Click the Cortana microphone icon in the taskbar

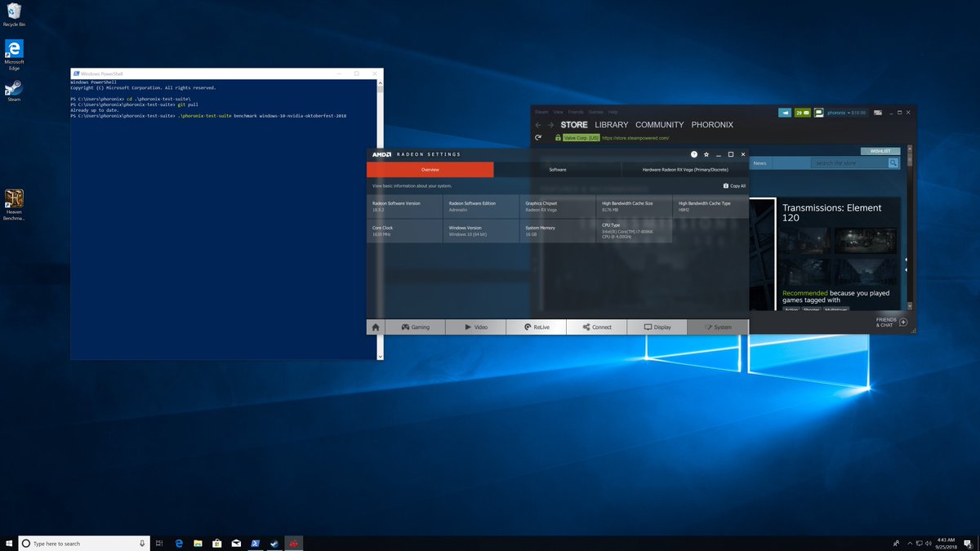click(x=142, y=543)
